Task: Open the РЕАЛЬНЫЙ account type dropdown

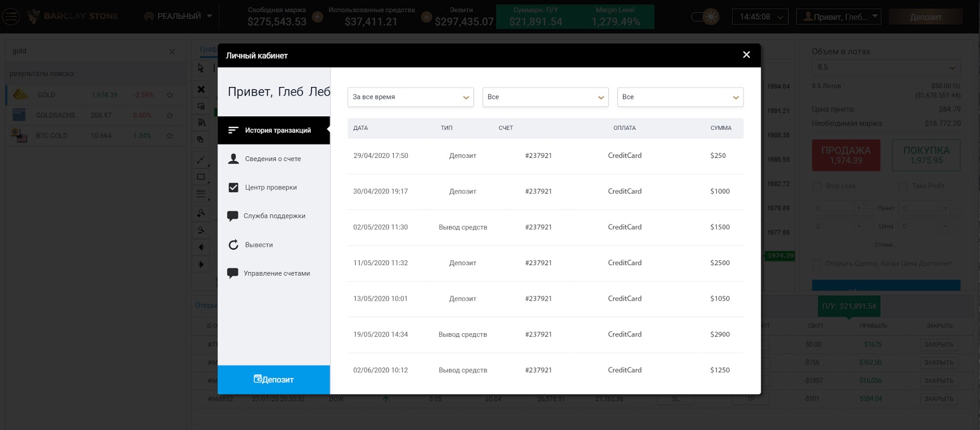Action: (x=178, y=17)
